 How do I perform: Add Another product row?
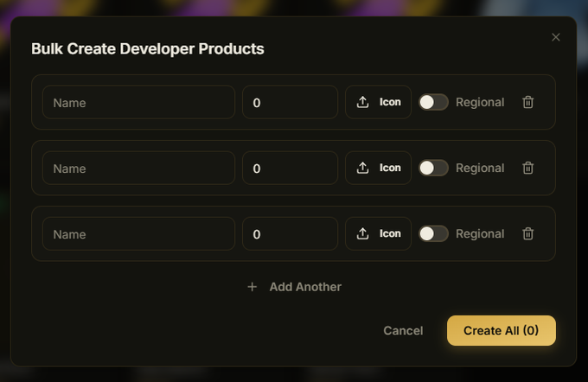(x=294, y=287)
